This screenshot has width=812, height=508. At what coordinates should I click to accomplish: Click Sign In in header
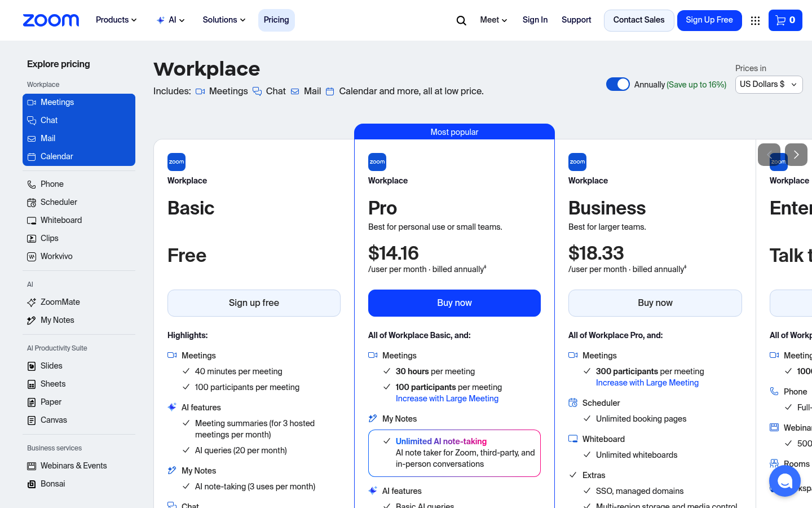click(535, 20)
